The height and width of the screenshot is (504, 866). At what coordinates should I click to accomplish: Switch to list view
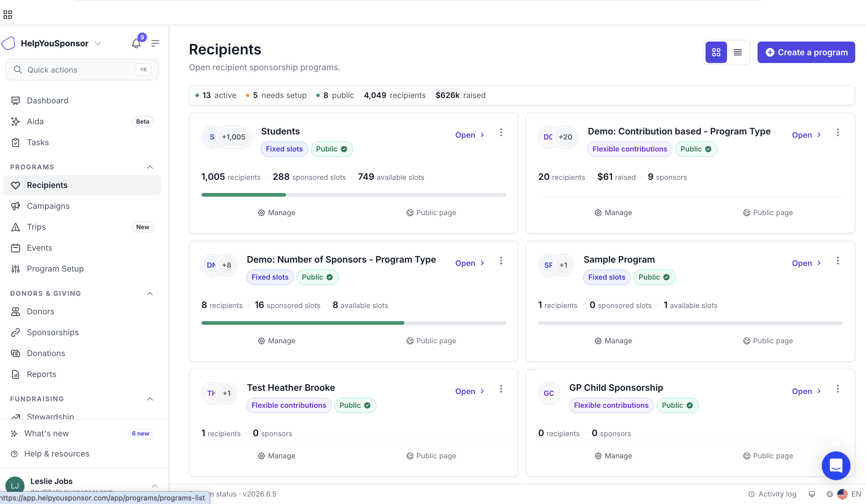pyautogui.click(x=738, y=52)
